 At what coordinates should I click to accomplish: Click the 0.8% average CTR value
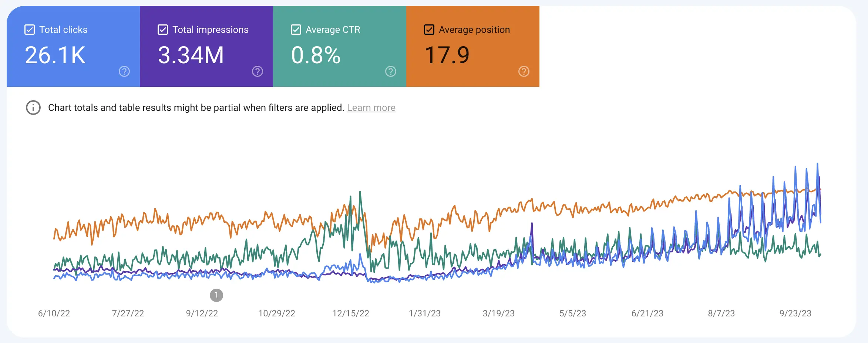coord(316,55)
